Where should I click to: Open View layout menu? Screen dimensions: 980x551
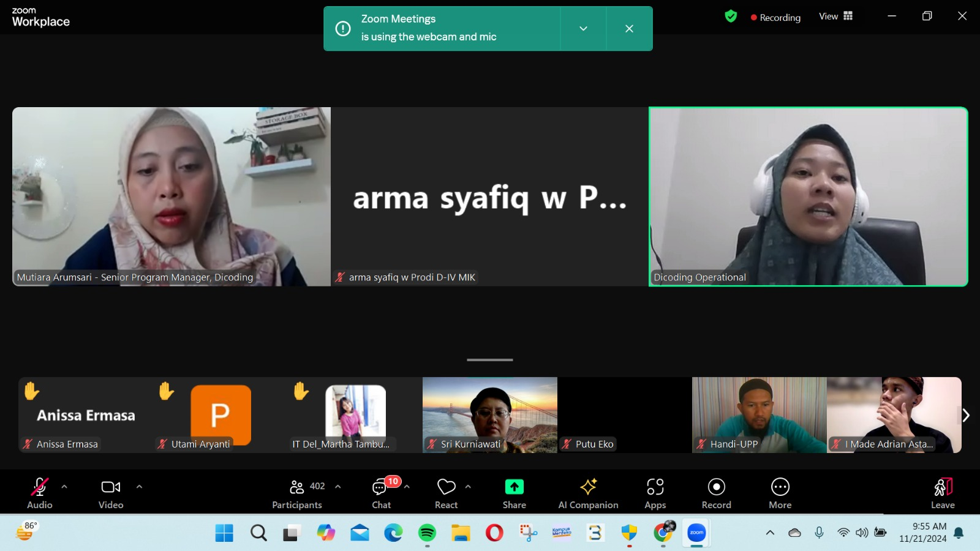[836, 17]
